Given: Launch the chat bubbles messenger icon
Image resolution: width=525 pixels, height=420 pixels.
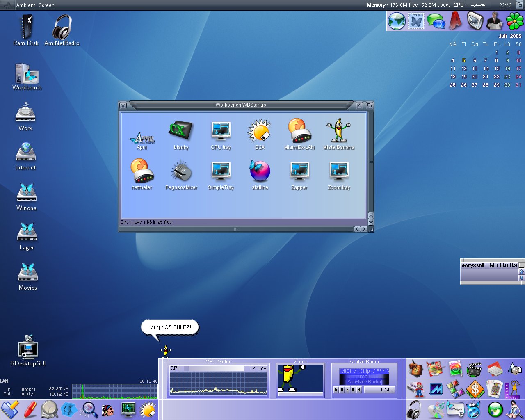Looking at the screenshot, I should click(436, 21).
